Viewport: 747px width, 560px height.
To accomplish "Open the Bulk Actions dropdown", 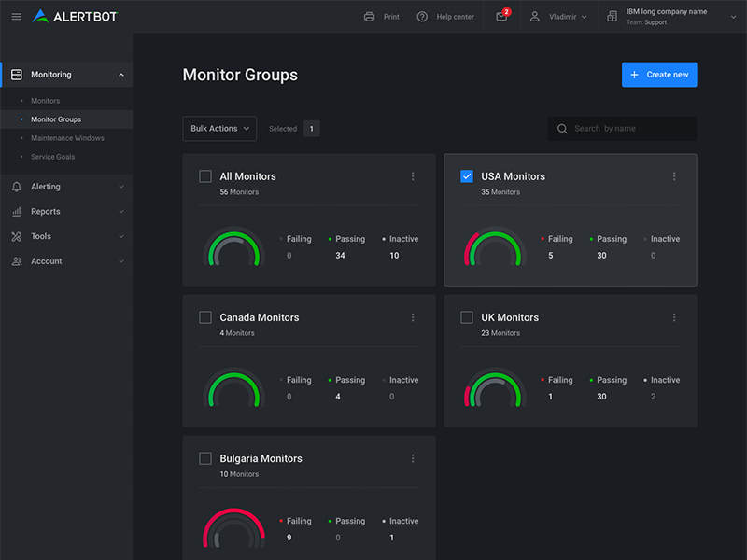I will 219,129.
